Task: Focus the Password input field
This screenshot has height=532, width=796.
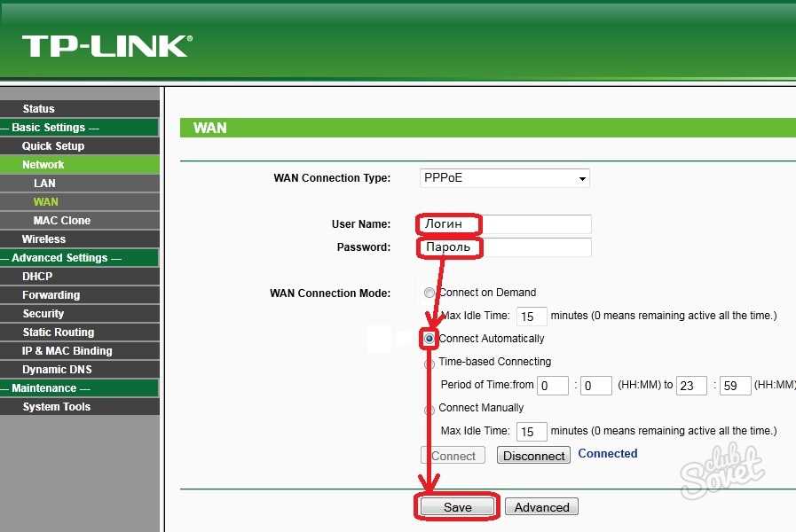Action: click(505, 247)
